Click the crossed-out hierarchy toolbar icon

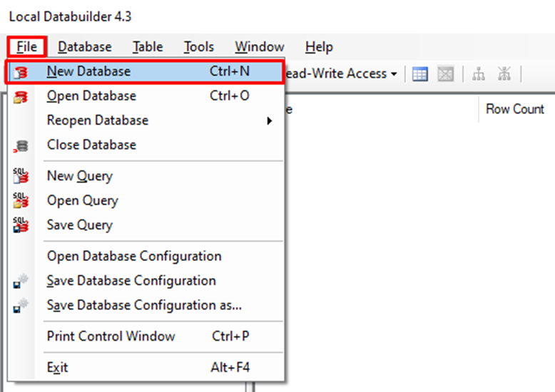[x=504, y=74]
